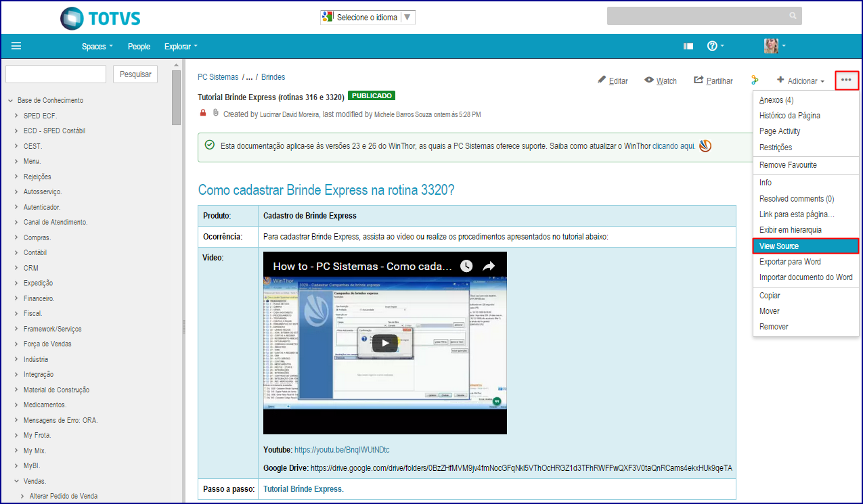Click People in the top navigation
Image resolution: width=863 pixels, height=504 pixels.
tap(139, 46)
